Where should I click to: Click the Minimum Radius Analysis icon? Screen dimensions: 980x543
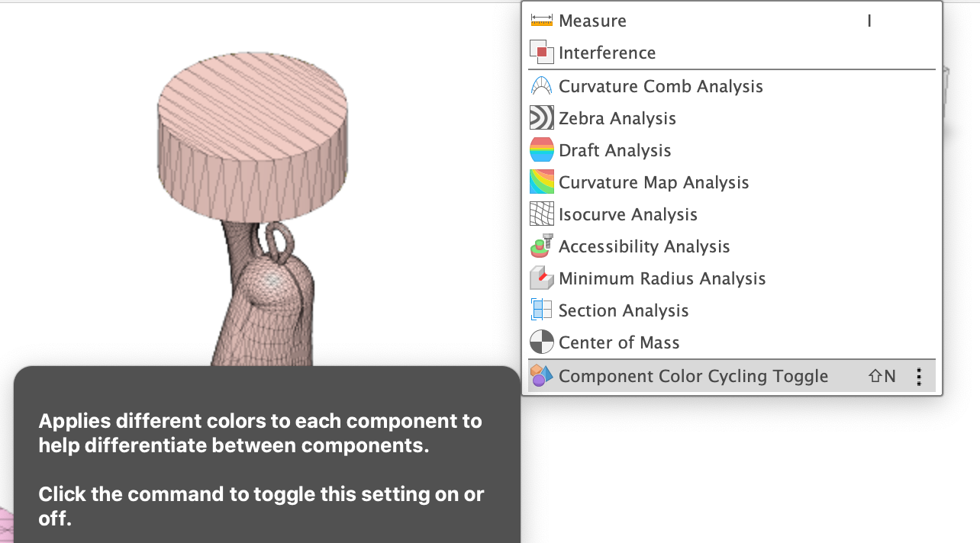541,278
